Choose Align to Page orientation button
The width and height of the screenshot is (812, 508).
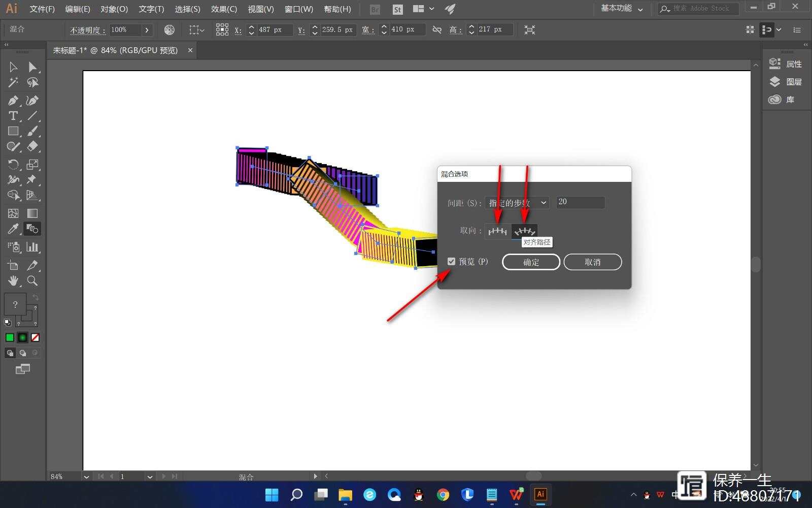click(497, 231)
